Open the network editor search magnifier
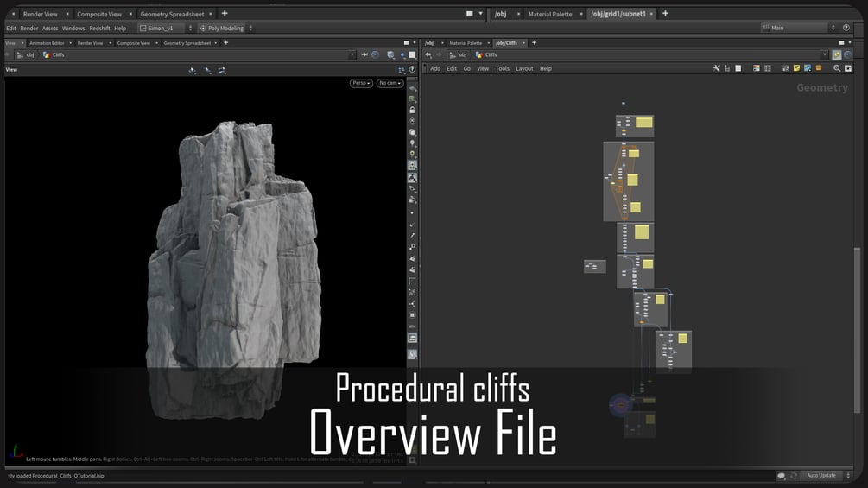868x488 pixels. [x=837, y=68]
